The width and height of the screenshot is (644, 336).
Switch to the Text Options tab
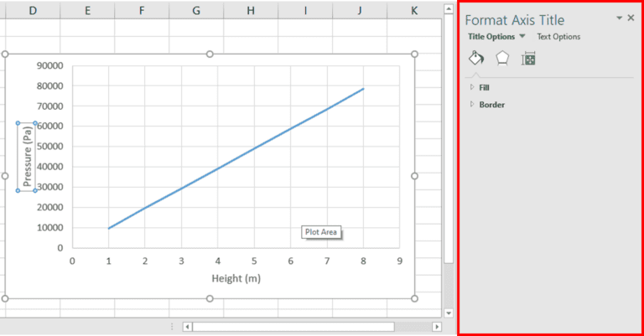click(558, 37)
